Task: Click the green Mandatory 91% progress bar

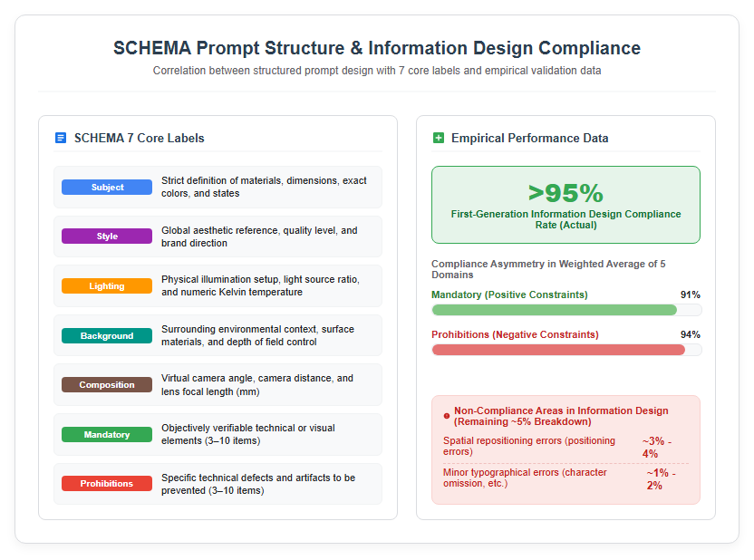Action: tap(566, 310)
